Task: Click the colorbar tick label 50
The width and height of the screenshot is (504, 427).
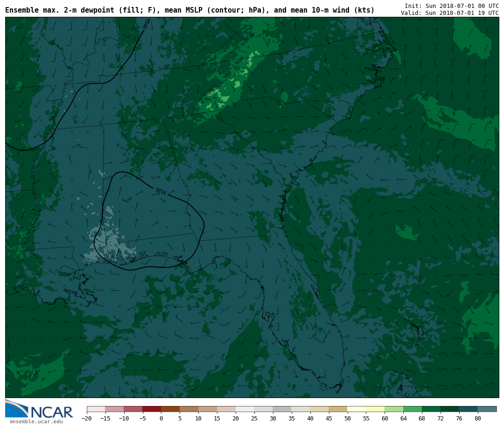Action: point(347,419)
